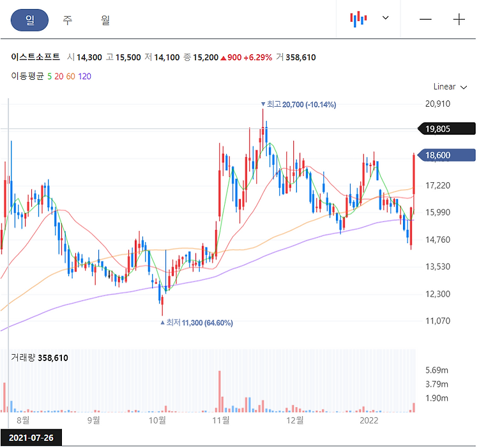This screenshot has height=448, width=479.
Task: Click the low price 14,100 value
Action: [x=167, y=58]
